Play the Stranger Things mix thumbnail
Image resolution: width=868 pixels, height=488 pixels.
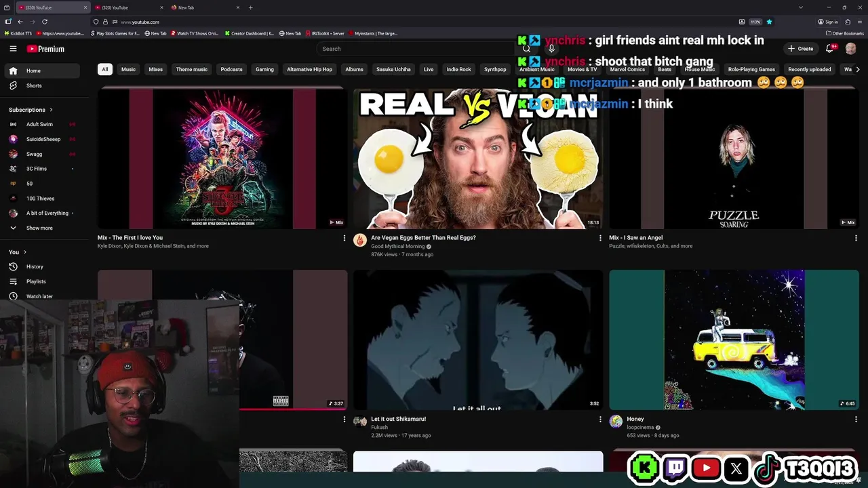coord(222,159)
